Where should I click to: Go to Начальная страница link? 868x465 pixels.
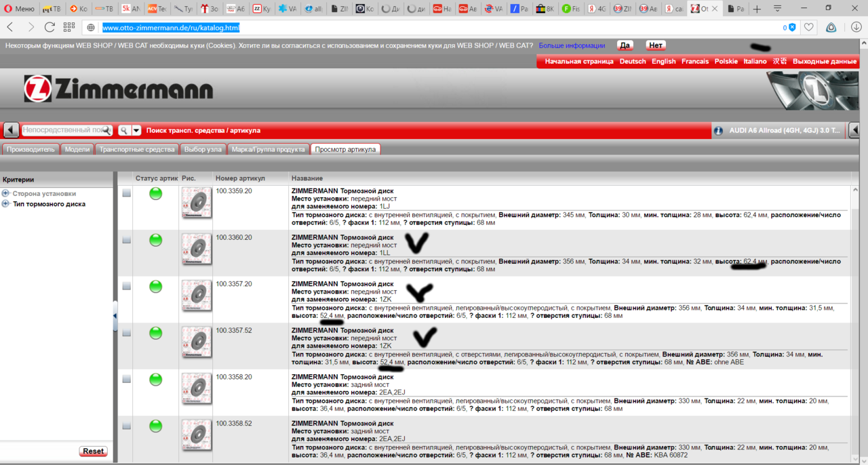[578, 61]
